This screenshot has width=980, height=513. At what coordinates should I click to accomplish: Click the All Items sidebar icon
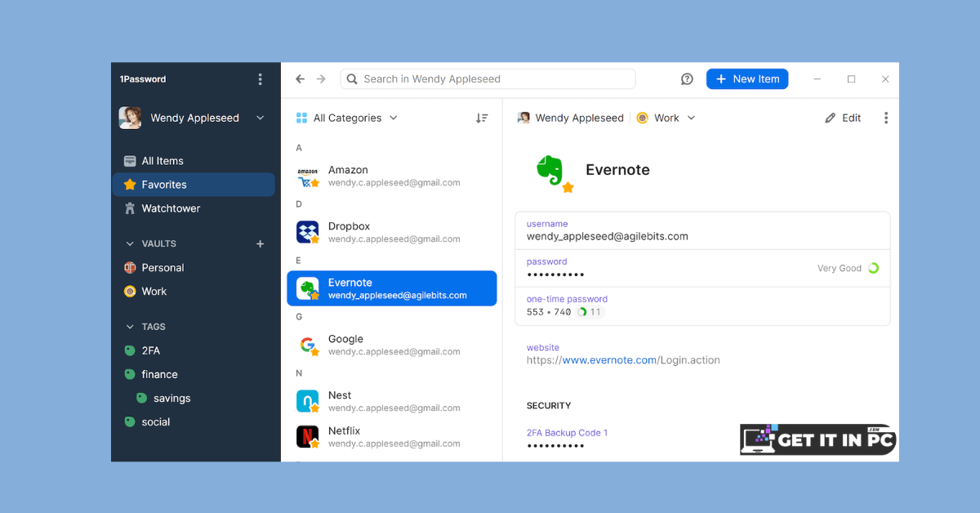coord(130,161)
